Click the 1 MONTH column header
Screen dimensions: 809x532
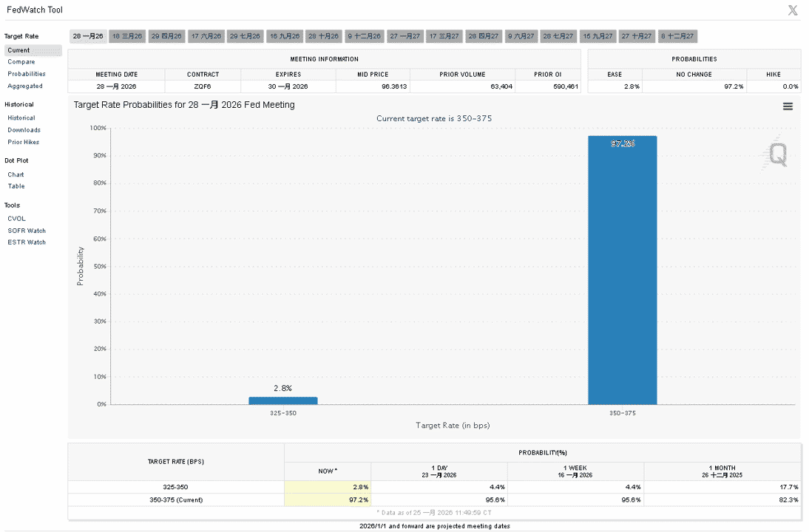722,471
